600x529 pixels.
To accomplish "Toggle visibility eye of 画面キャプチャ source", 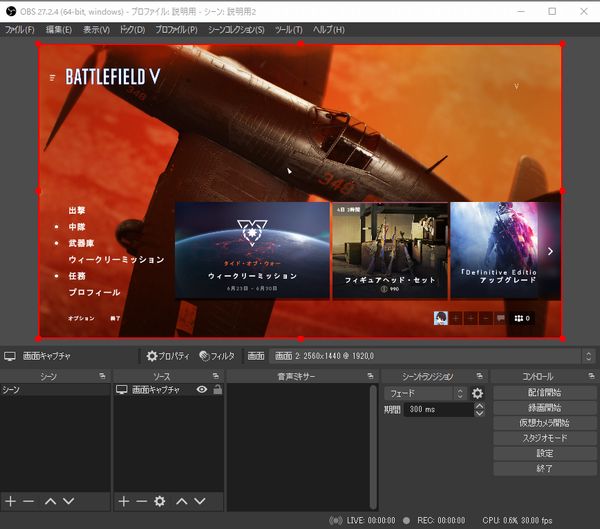I will [x=202, y=390].
